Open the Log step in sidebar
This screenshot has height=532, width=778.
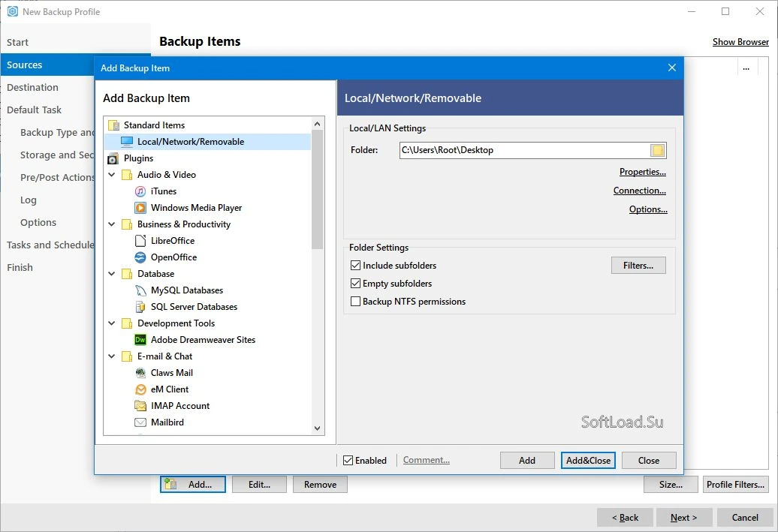point(29,200)
